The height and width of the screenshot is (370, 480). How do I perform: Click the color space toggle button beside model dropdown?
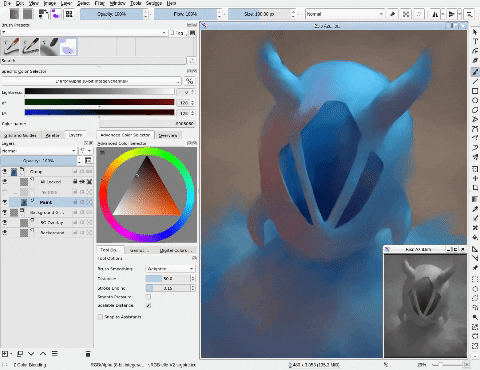pos(190,81)
